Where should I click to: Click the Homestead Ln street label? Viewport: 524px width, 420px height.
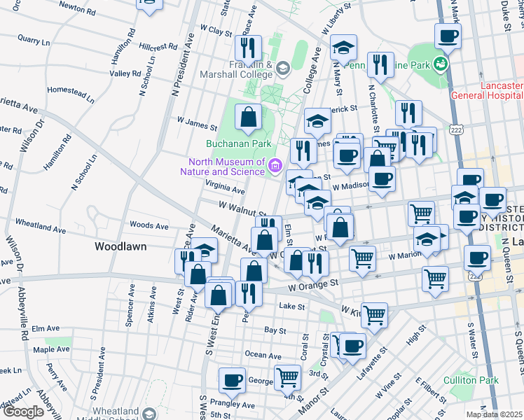click(71, 94)
